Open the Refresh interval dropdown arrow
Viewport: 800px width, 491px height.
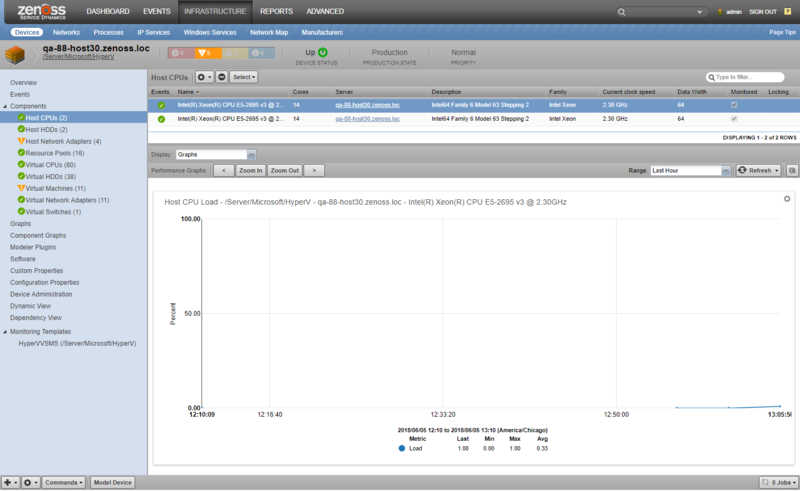777,170
